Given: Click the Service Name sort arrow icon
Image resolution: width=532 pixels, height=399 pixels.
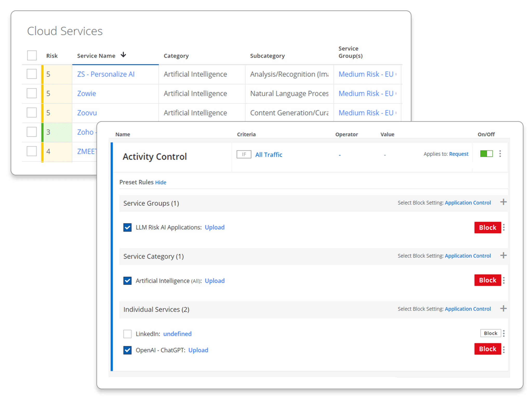Looking at the screenshot, I should click(x=123, y=55).
